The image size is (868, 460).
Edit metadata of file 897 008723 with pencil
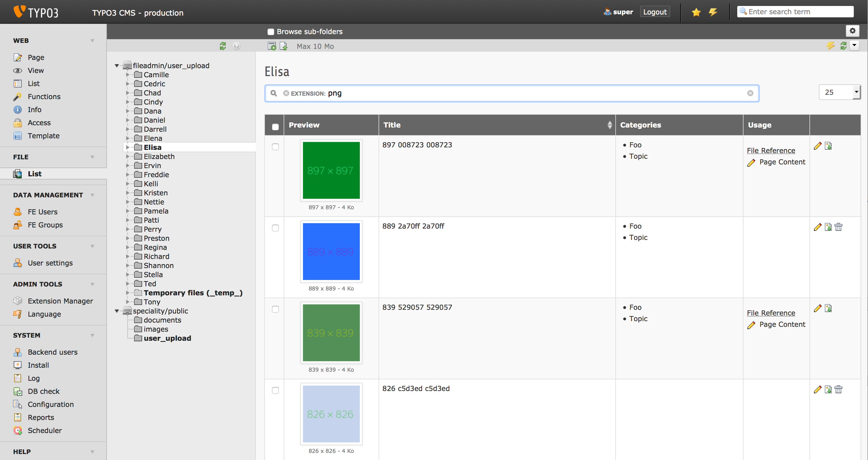point(817,146)
